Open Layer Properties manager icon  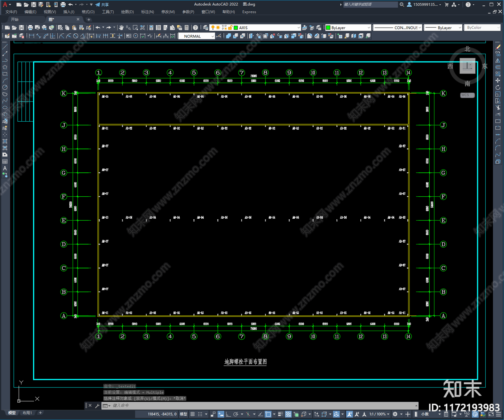[x=206, y=28]
